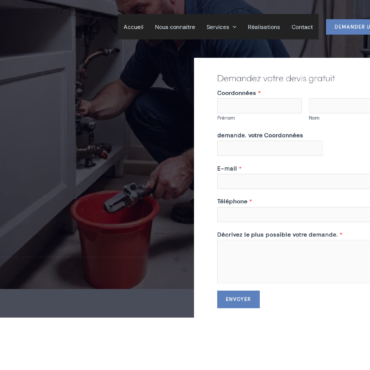Click the Coordonnées label
Image resolution: width=370 pixels, height=370 pixels.
point(236,93)
